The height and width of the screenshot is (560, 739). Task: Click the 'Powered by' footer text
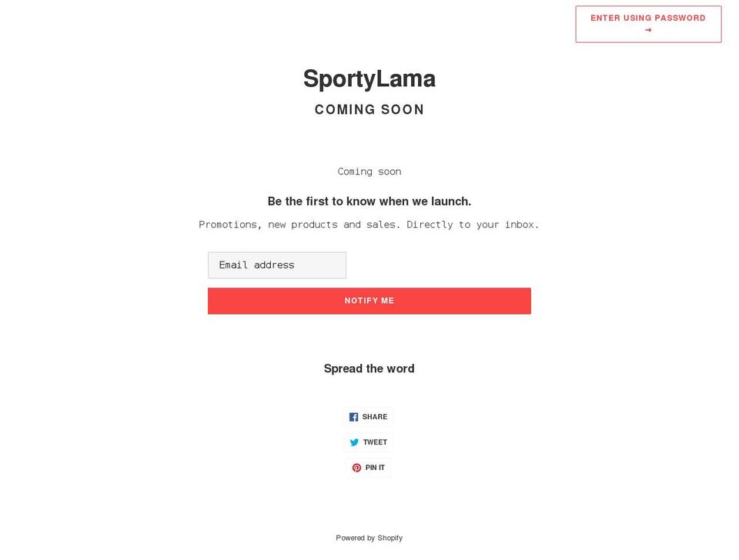tap(355, 538)
